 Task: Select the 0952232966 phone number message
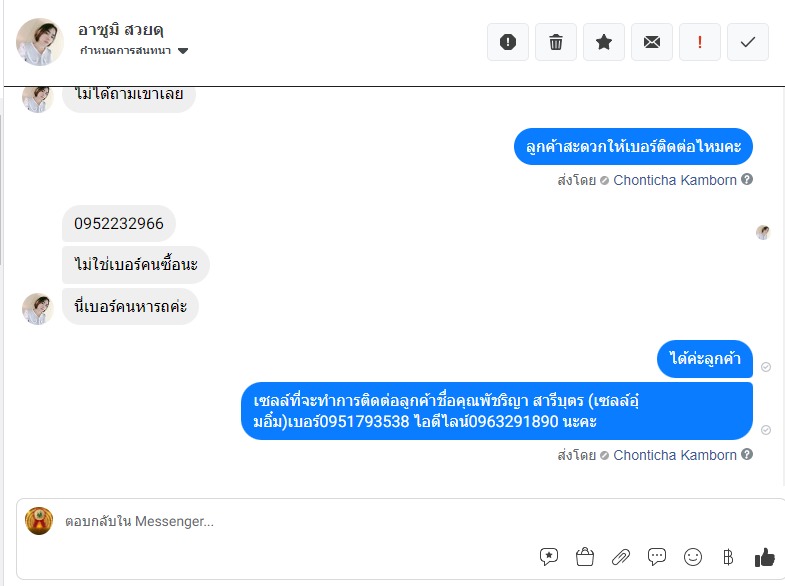click(x=119, y=223)
